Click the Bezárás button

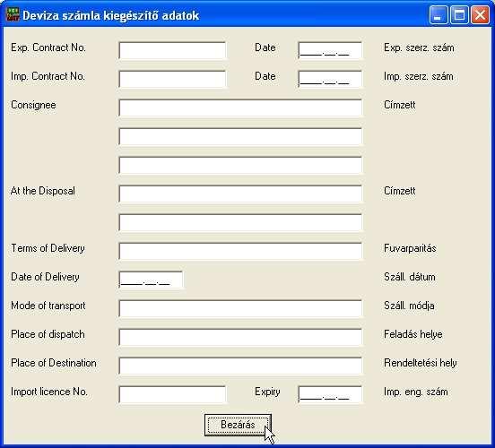click(x=238, y=425)
